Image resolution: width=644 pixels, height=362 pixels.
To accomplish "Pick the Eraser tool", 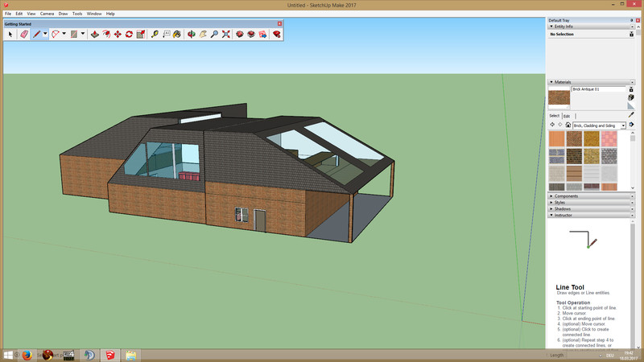I will click(x=24, y=35).
